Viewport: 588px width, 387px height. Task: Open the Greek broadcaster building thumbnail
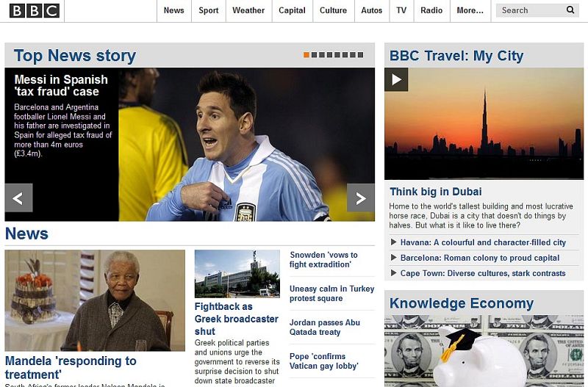click(x=237, y=273)
